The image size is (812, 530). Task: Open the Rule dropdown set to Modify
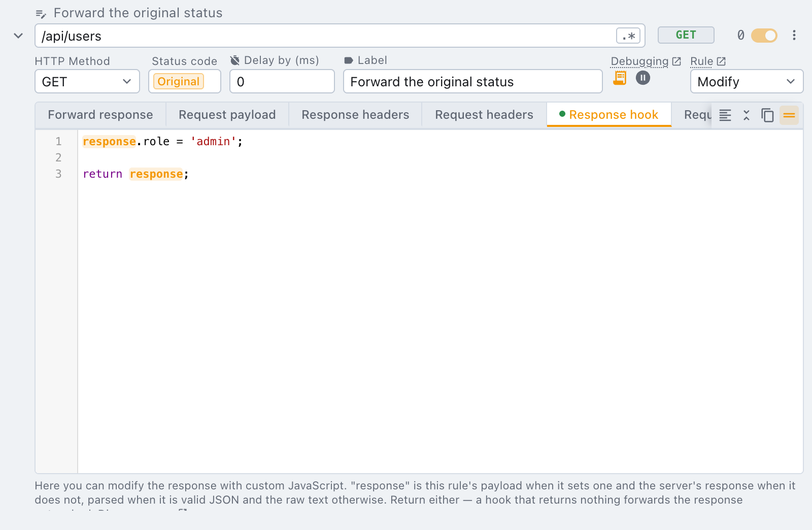pos(747,82)
